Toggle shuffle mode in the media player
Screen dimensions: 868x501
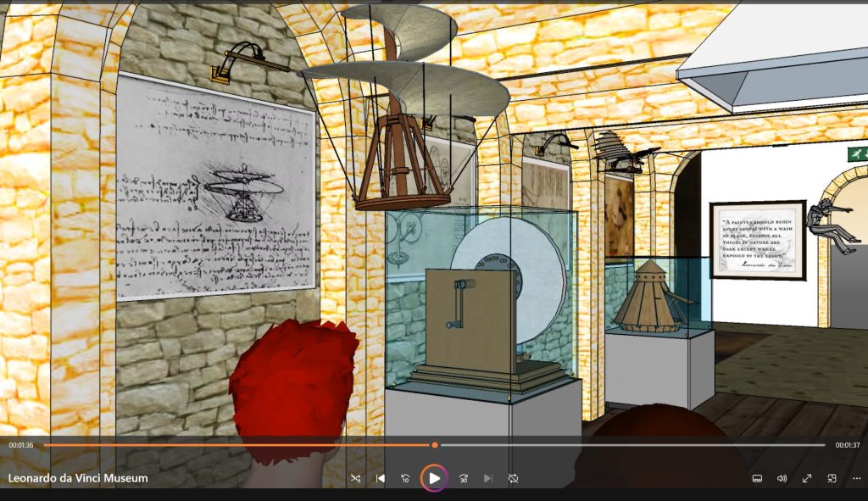355,478
